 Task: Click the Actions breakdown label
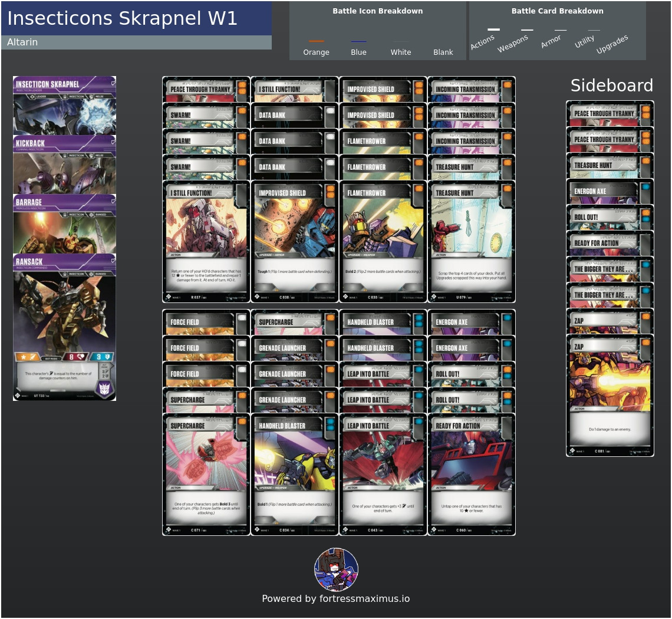coord(483,42)
